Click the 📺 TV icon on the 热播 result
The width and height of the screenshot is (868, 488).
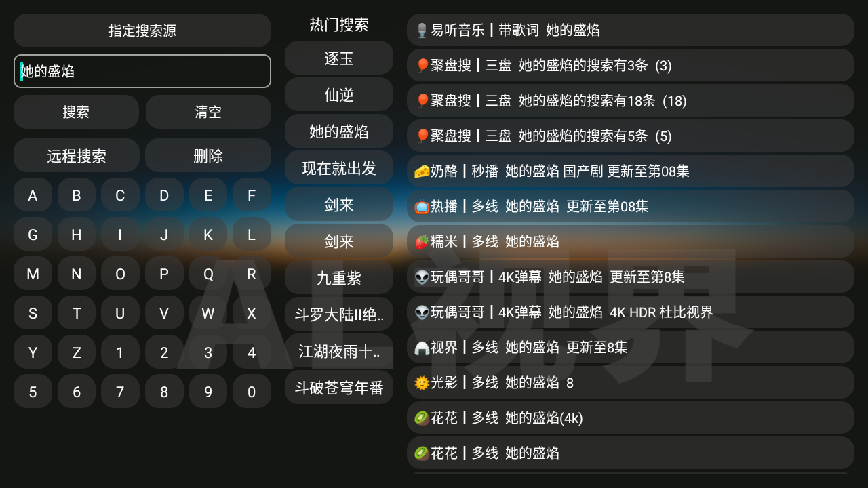coord(422,207)
